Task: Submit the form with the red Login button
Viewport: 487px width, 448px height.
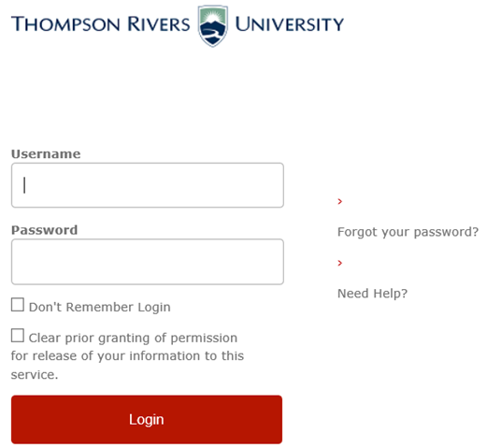Action: 147,419
